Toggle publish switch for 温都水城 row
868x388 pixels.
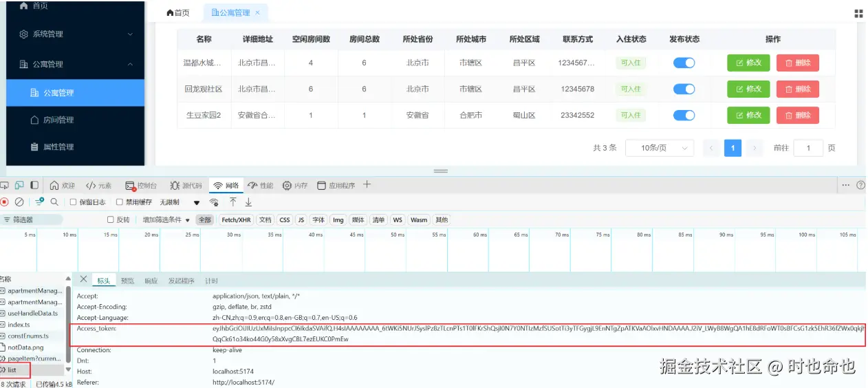pos(684,63)
